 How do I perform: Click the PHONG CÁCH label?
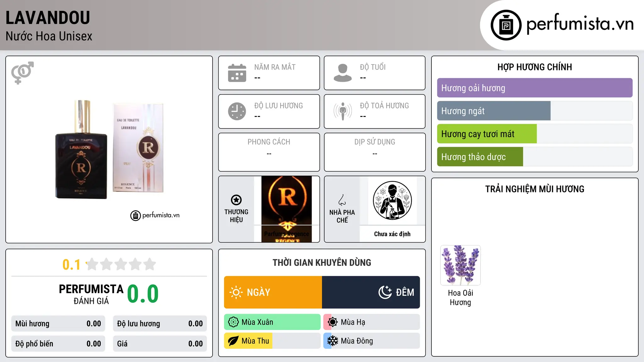click(x=269, y=142)
